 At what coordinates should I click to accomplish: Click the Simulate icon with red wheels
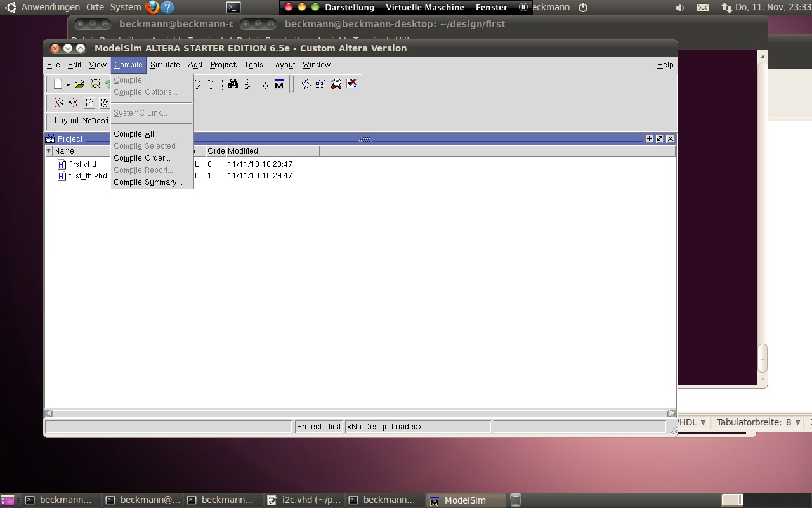[x=336, y=84]
